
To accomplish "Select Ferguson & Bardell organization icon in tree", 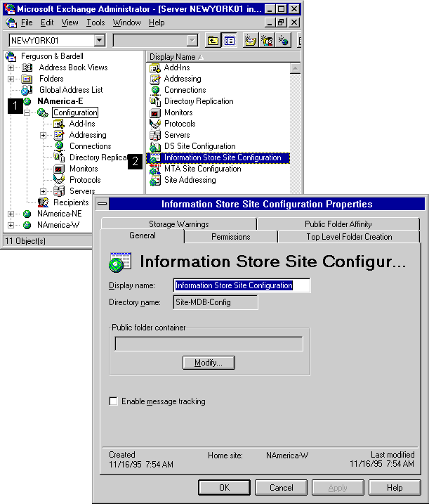I will [11, 56].
